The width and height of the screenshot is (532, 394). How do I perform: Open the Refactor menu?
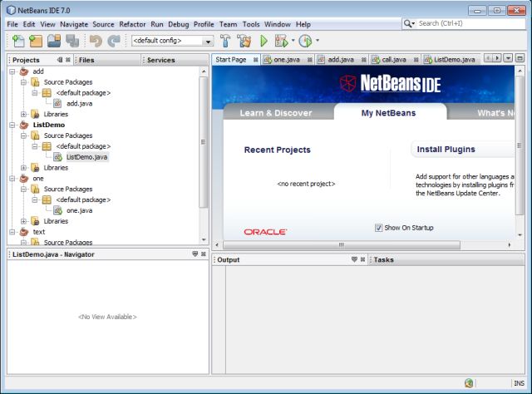coord(132,24)
